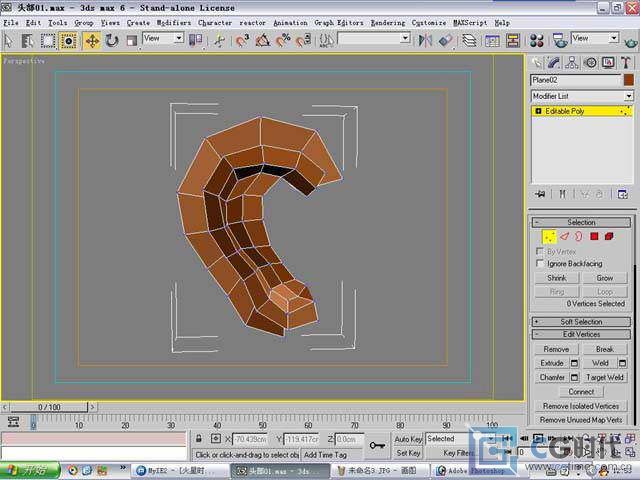
Task: Click the Mirror Selected Objects tool
Action: click(425, 40)
